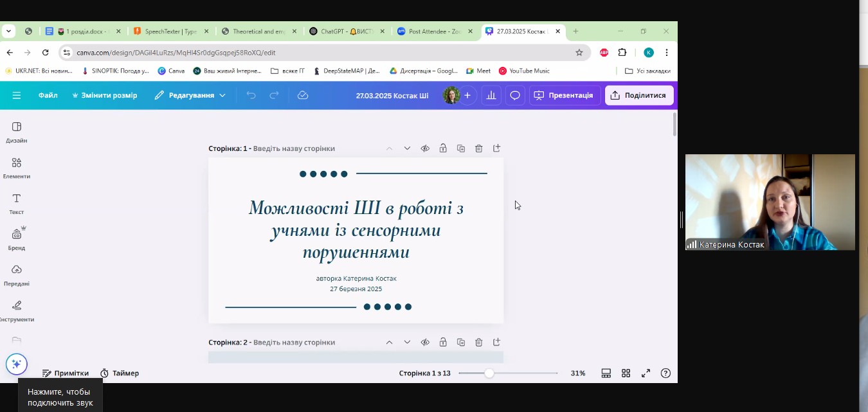Open the analytics bar chart icon
The width and height of the screenshot is (868, 412).
(x=491, y=95)
